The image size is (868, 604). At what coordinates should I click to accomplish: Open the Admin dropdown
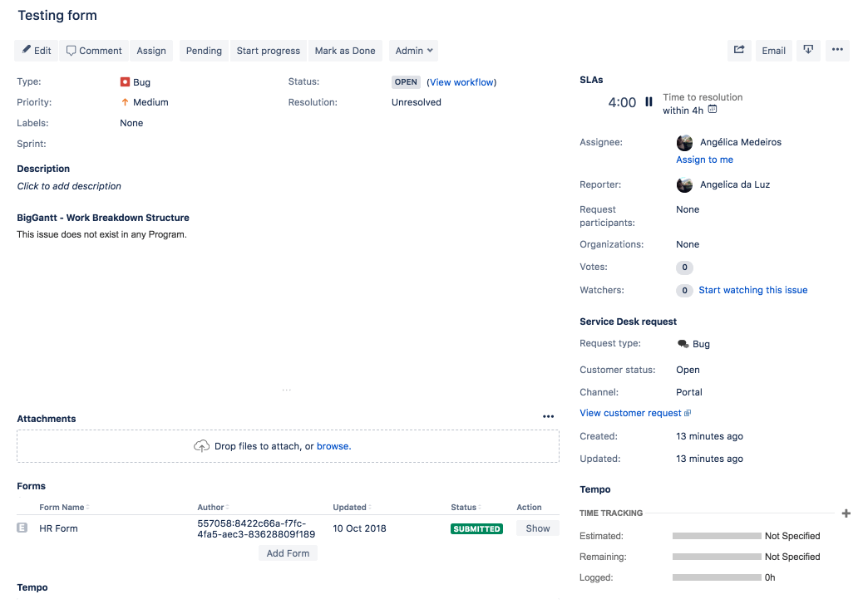point(413,51)
